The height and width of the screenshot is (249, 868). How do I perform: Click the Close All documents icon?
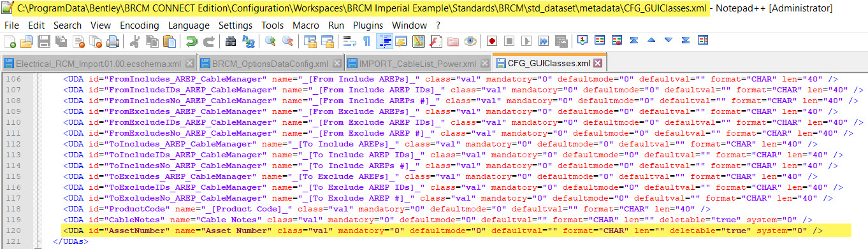pyautogui.click(x=96, y=41)
